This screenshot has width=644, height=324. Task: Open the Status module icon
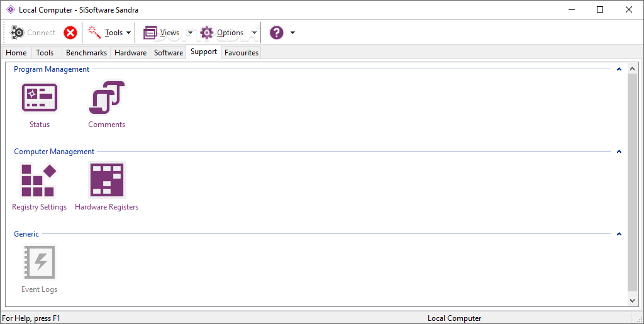click(x=40, y=98)
